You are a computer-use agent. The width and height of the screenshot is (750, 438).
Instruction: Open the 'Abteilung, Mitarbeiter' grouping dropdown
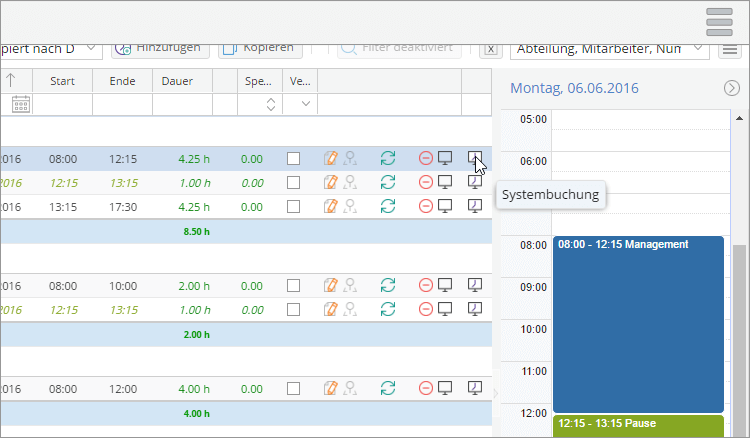[x=612, y=48]
